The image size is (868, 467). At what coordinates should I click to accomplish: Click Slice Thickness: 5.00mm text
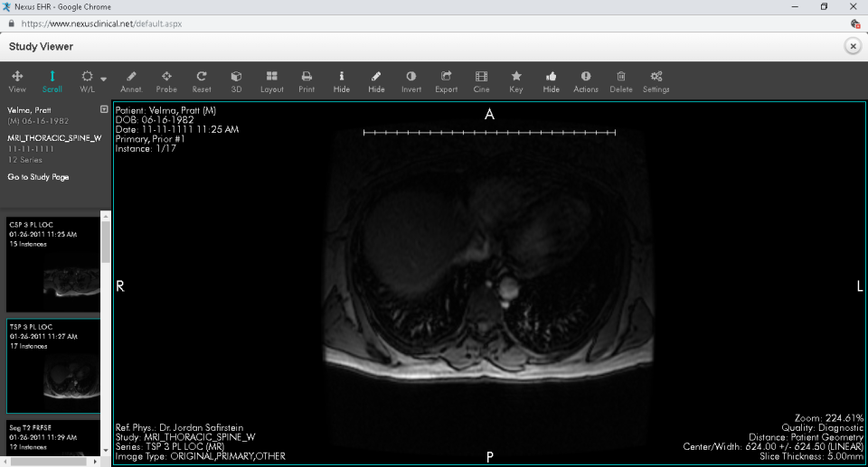[812, 456]
